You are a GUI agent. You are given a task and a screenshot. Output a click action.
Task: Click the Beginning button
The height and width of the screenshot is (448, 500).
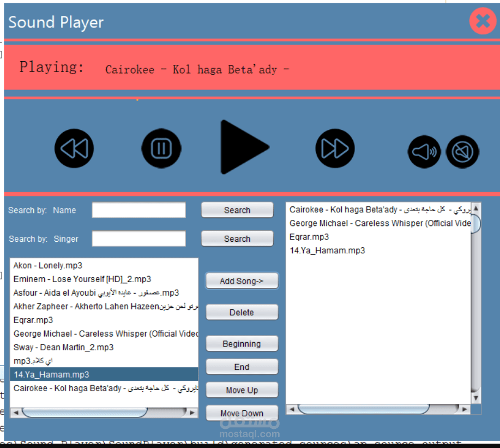(x=242, y=344)
